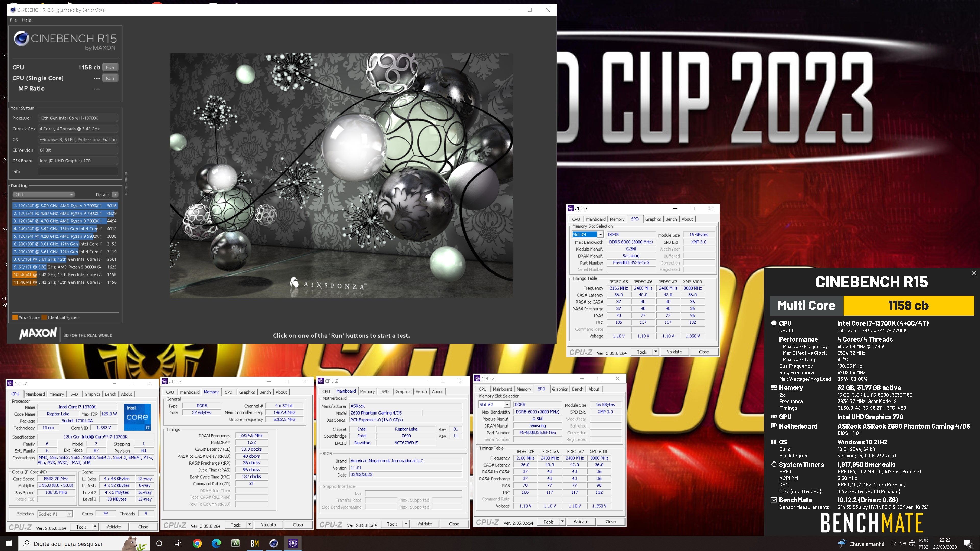
Task: Click Tools button in CPU-Z Mainboard window
Action: tap(392, 524)
